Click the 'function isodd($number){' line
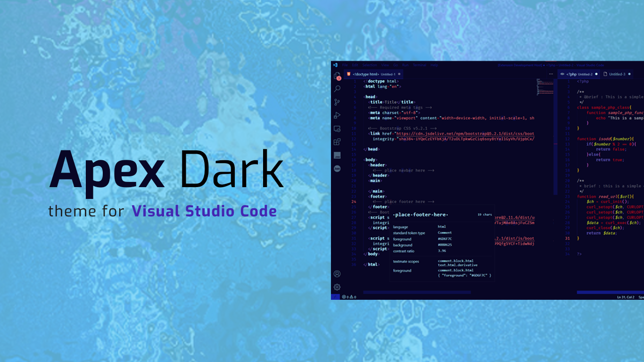This screenshot has width=644, height=362. point(605,139)
